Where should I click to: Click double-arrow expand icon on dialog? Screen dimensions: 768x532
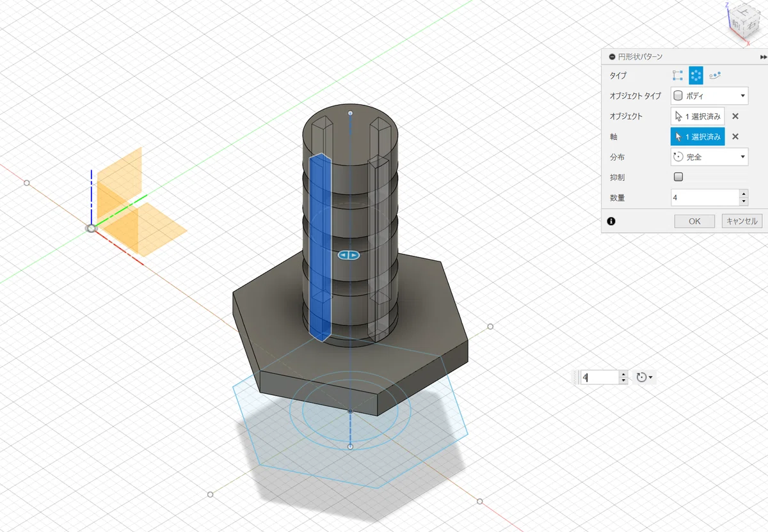pos(764,56)
